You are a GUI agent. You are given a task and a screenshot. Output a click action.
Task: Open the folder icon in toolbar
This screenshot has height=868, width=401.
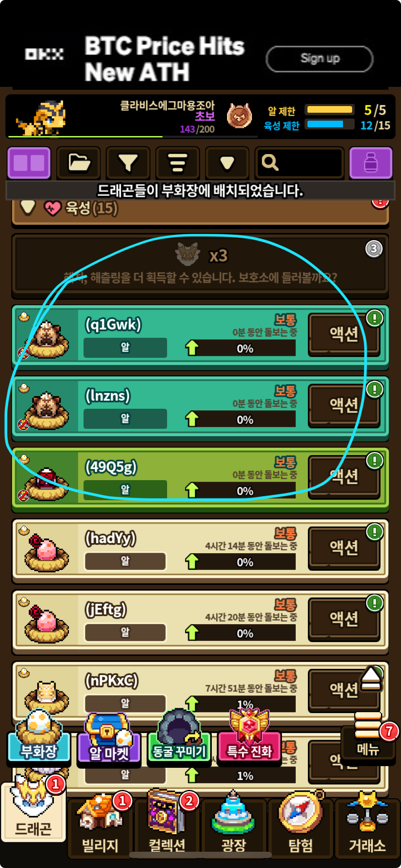click(79, 163)
